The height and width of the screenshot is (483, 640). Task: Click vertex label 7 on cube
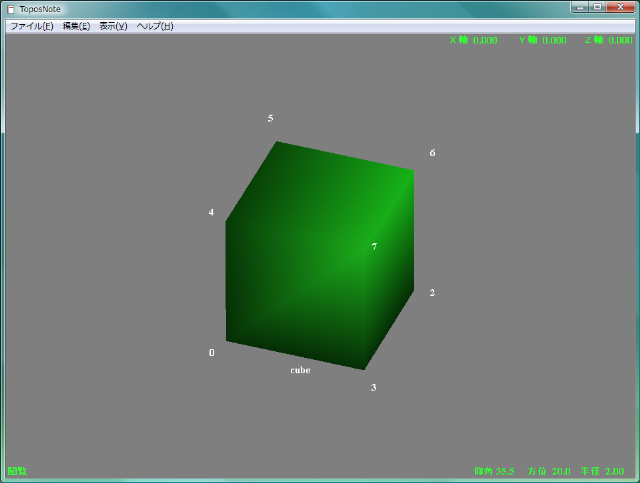(x=374, y=246)
